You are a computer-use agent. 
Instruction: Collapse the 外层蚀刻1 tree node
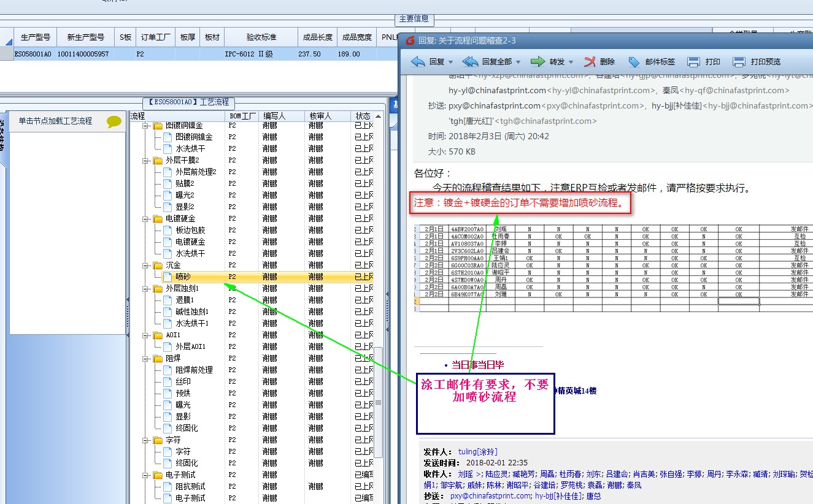146,288
